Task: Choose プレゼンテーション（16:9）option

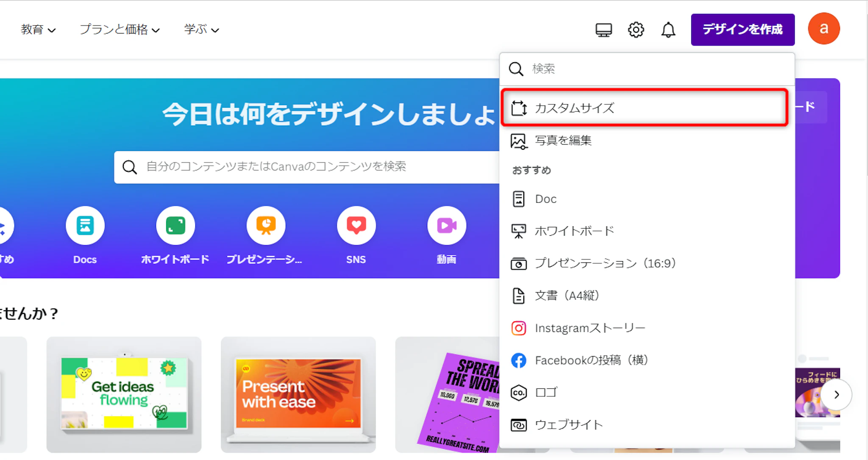Action: click(605, 263)
